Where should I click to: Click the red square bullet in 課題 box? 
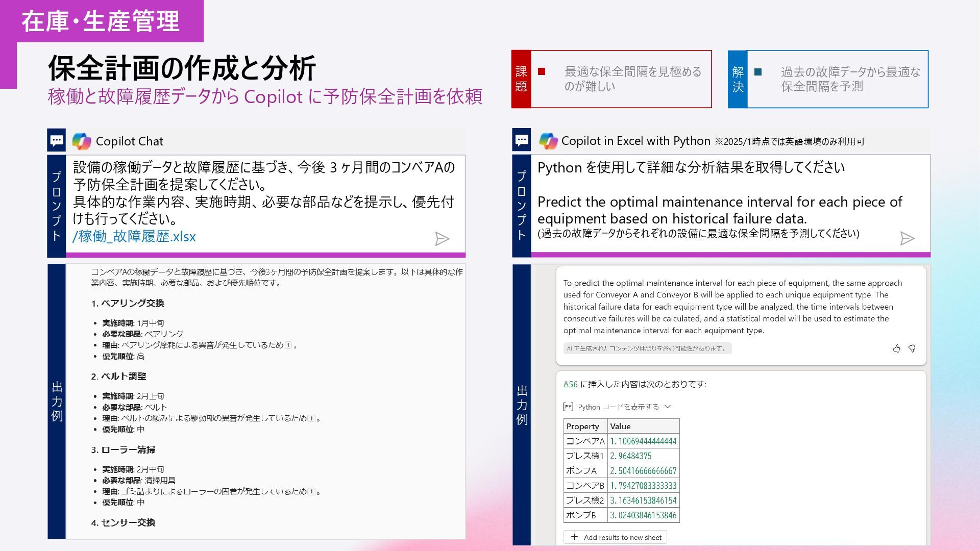click(x=542, y=71)
